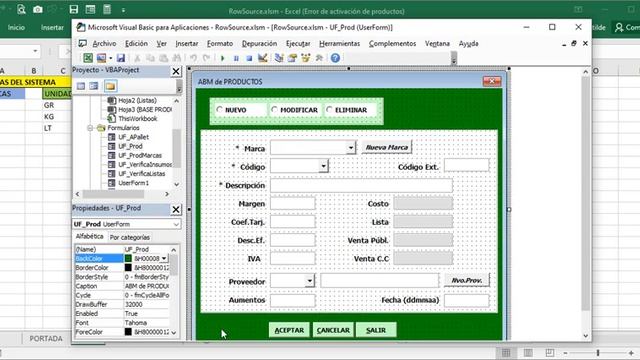Open the Depuración menu
640x360 pixels.
coord(259,43)
